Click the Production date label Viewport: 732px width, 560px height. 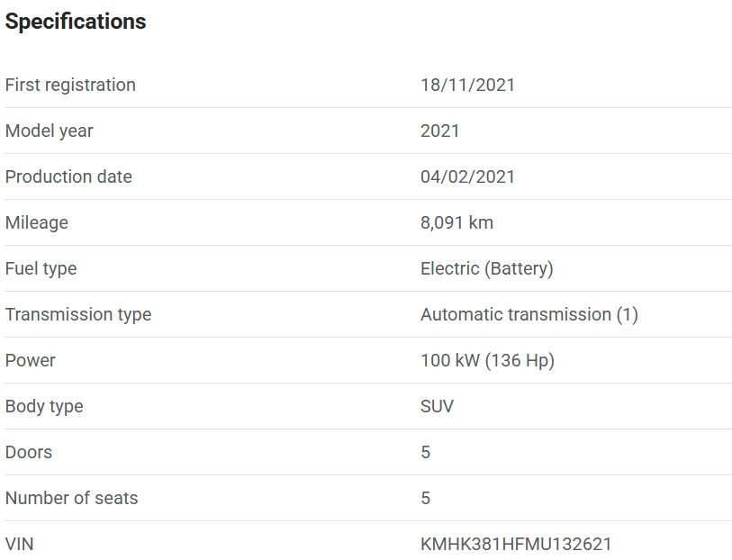(x=68, y=176)
